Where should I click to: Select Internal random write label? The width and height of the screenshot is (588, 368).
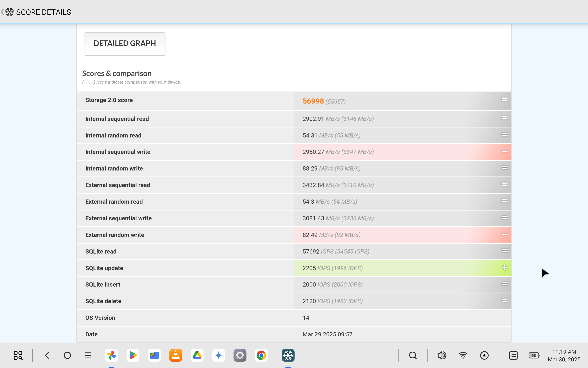click(x=114, y=168)
